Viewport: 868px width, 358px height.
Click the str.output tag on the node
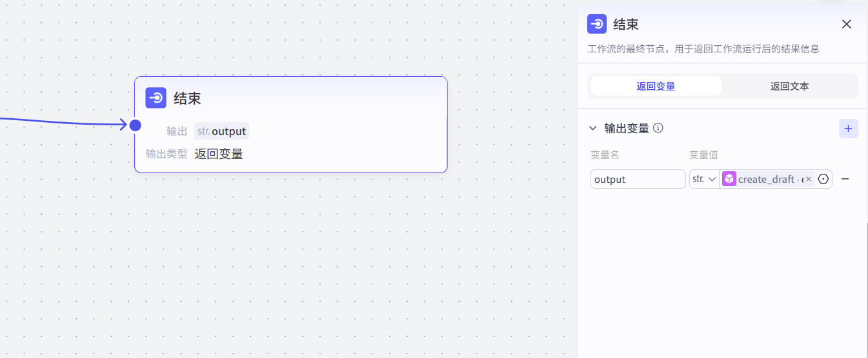(221, 131)
